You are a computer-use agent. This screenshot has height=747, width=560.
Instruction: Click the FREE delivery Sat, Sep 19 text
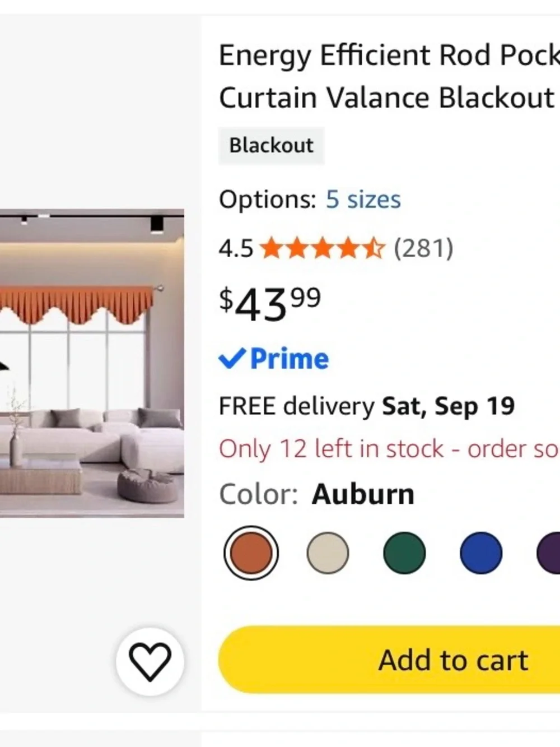(367, 406)
